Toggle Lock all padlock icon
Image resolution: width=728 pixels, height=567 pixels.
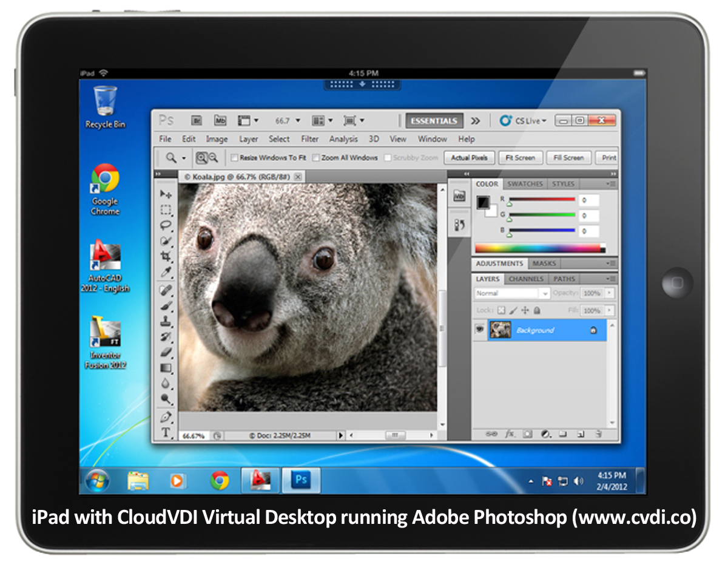point(537,310)
